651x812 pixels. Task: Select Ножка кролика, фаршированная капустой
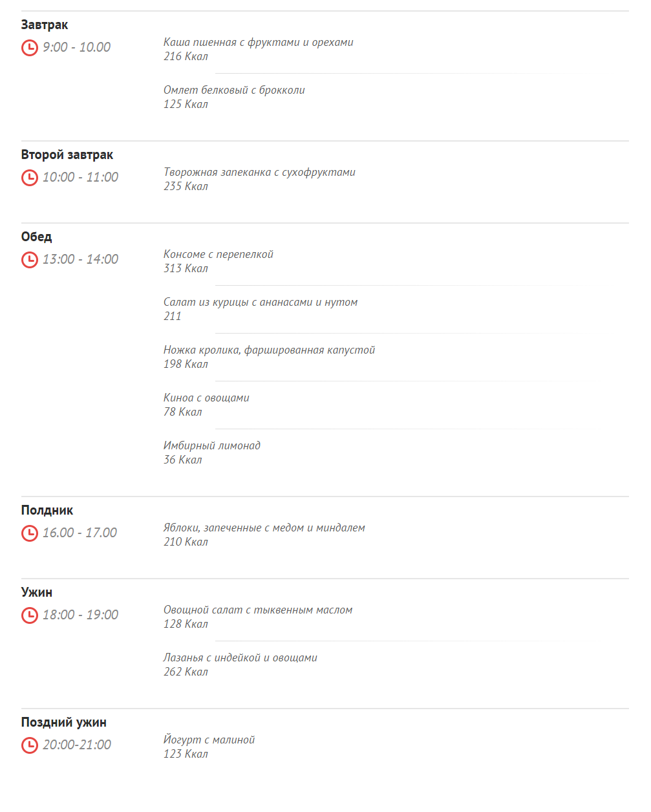(x=269, y=350)
